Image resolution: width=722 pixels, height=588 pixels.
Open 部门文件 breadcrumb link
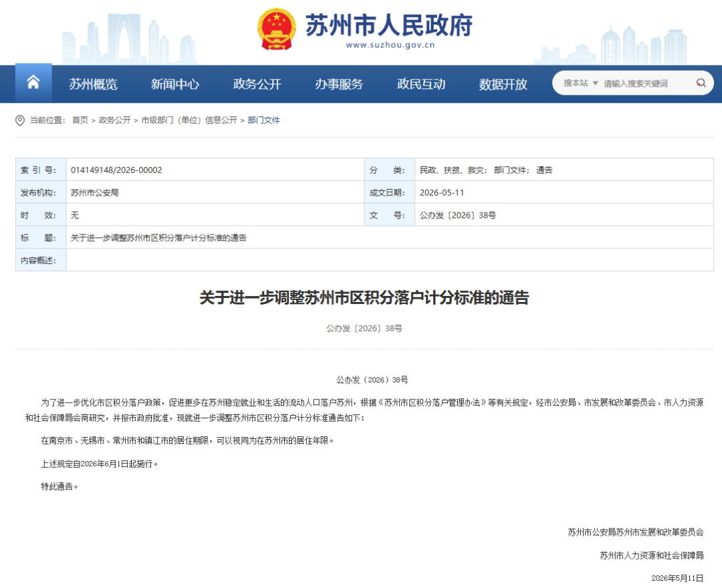point(264,120)
